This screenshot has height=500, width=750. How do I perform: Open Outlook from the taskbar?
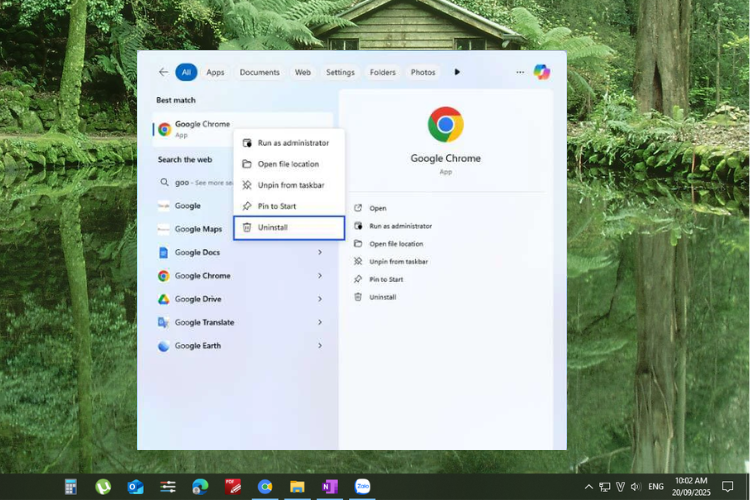(135, 487)
